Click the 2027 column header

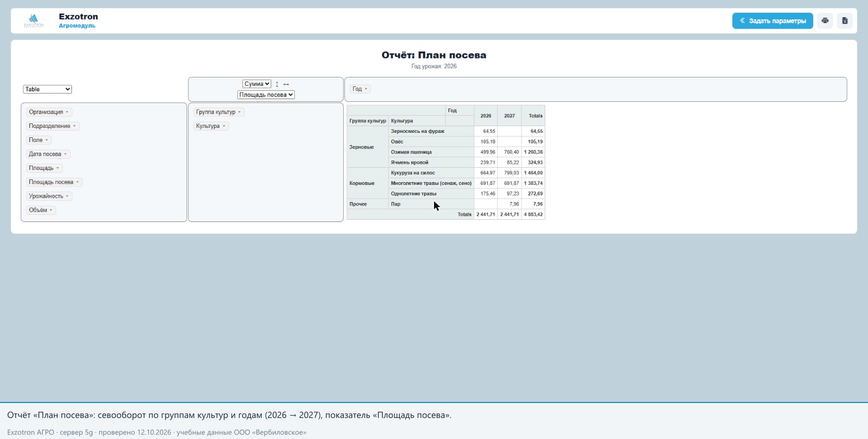coord(509,116)
